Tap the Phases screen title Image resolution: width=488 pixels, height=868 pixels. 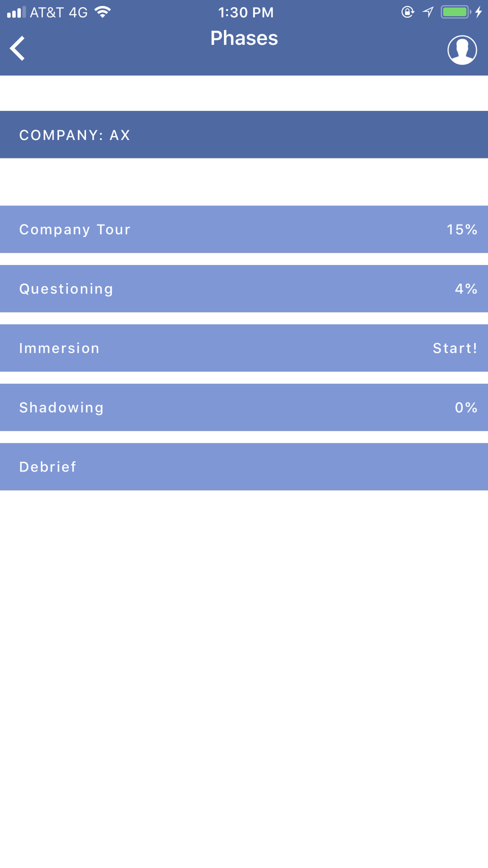244,38
